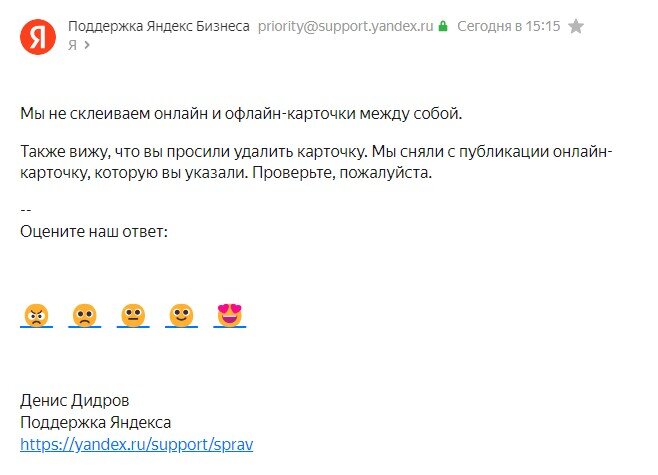Viewport: 658px width, 475px height.
Task: Mark the email important with the star
Action: click(x=576, y=26)
